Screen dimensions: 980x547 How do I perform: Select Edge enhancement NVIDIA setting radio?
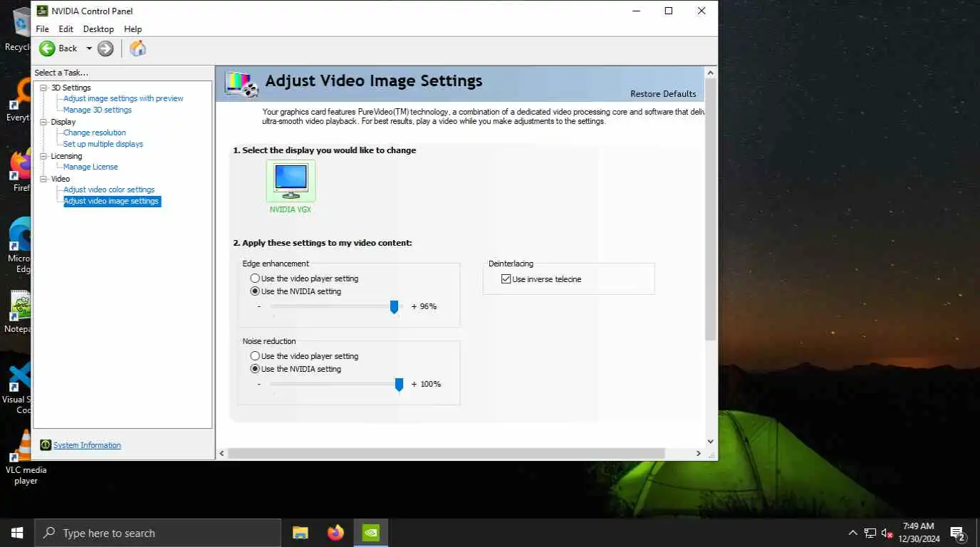pos(255,291)
